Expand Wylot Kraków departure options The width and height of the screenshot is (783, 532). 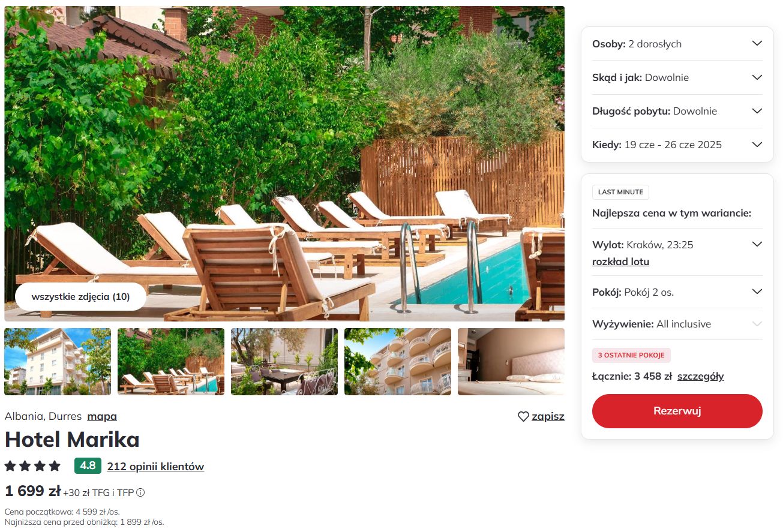click(757, 244)
